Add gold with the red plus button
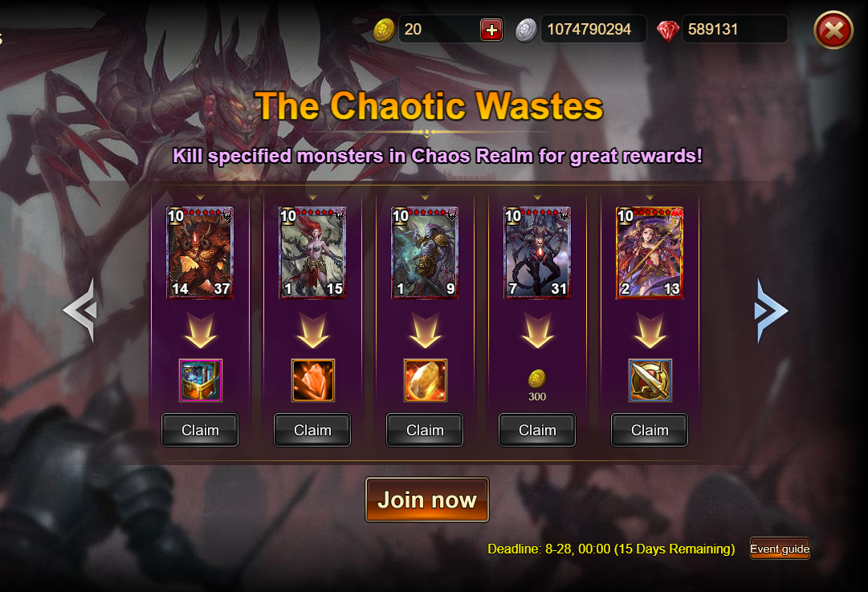The width and height of the screenshot is (868, 592). click(x=491, y=30)
